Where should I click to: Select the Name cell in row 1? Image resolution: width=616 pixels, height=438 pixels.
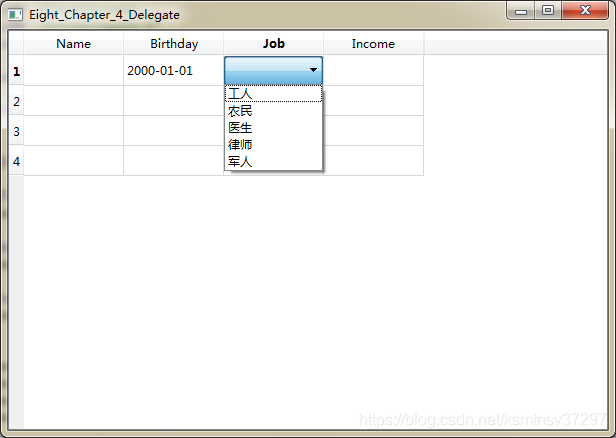(x=73, y=71)
